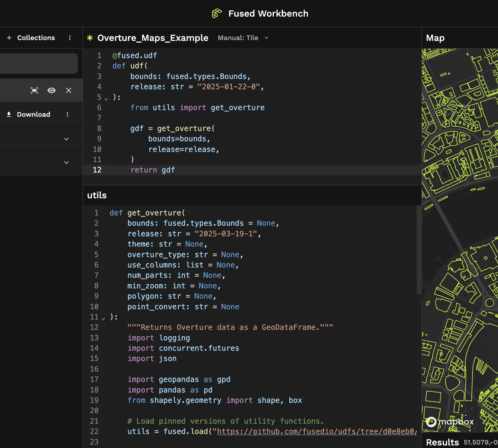The height and width of the screenshot is (448, 498).
Task: Expand the first collapsed sidebar section chevron
Action: pyautogui.click(x=66, y=139)
